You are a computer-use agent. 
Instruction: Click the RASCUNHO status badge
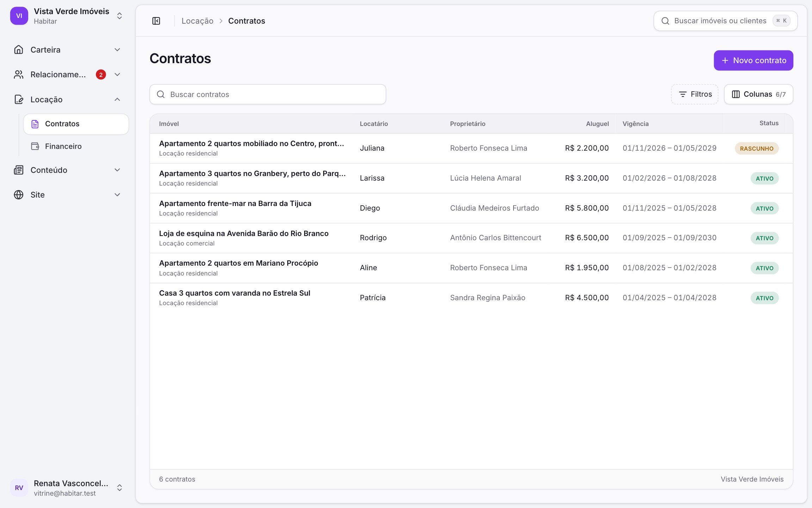757,149
